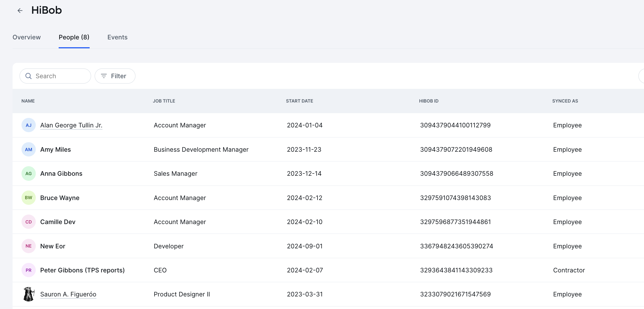Image resolution: width=644 pixels, height=309 pixels.
Task: Click New Eor's NE avatar circle
Action: click(x=28, y=246)
